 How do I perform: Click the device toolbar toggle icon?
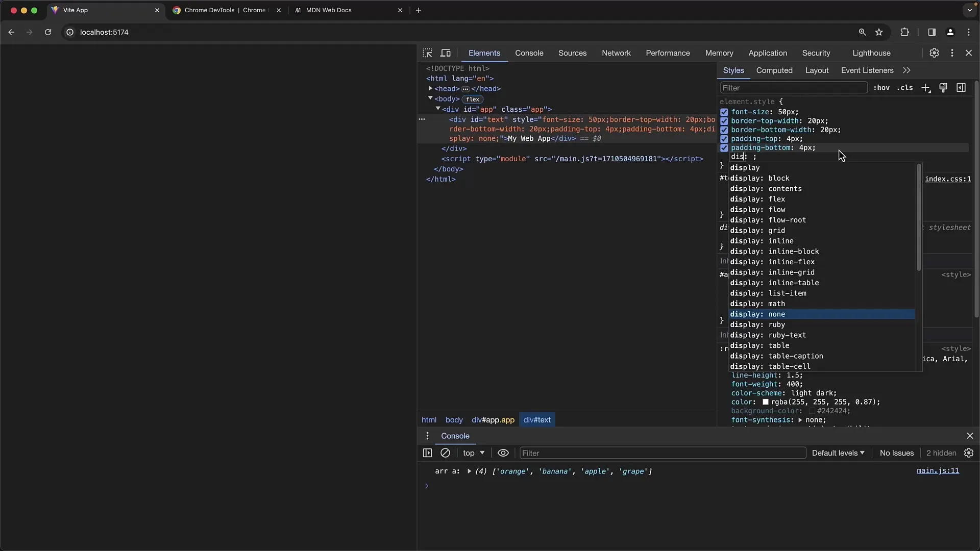[445, 53]
